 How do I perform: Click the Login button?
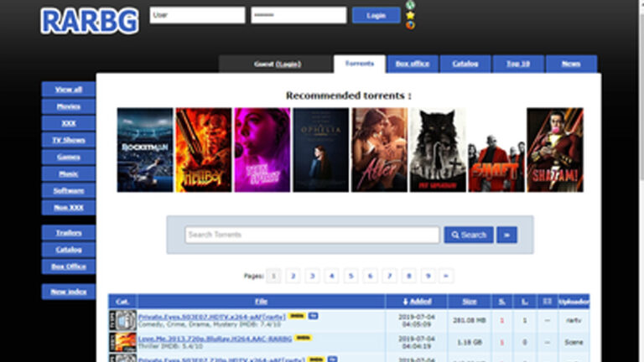click(377, 15)
